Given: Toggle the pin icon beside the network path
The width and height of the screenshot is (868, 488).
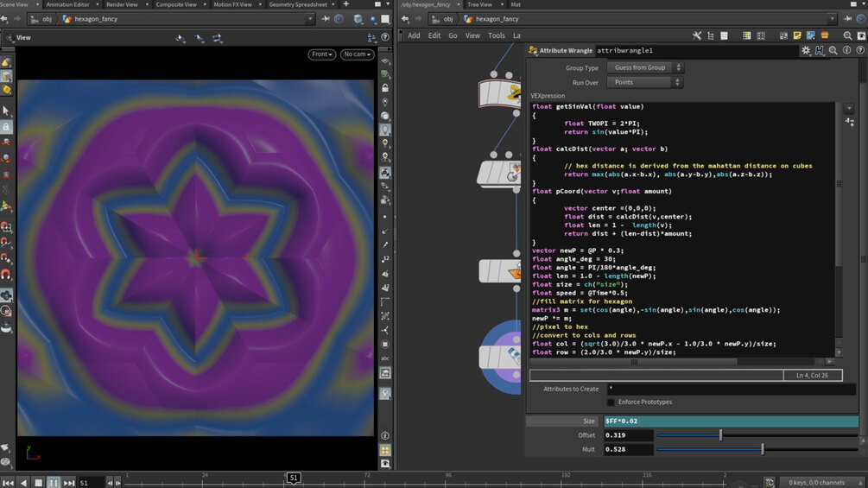Looking at the screenshot, I should pyautogui.click(x=847, y=19).
